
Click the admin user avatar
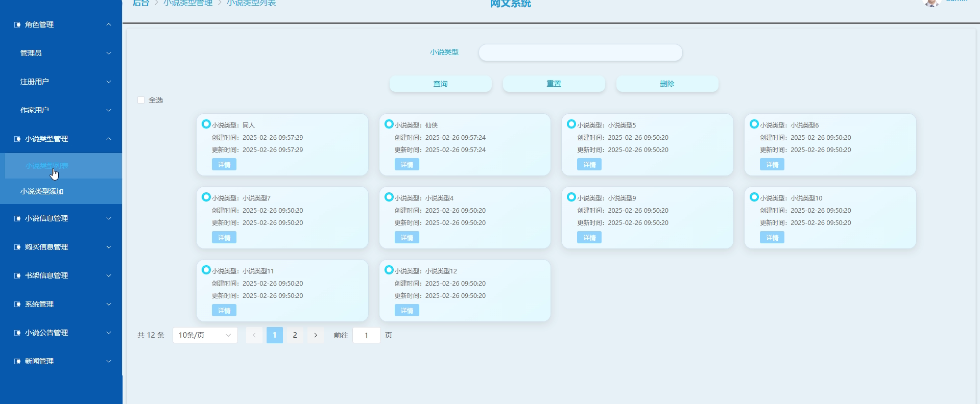[x=932, y=3]
